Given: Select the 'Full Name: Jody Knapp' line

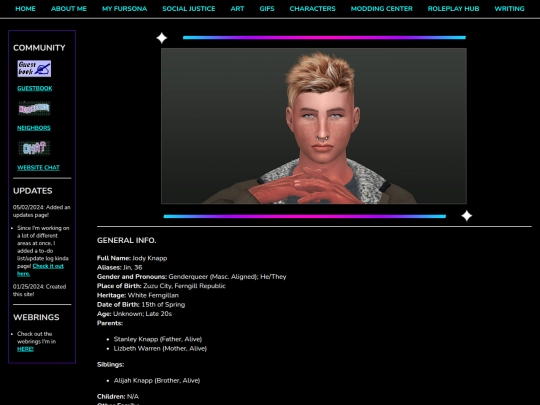Looking at the screenshot, I should pyautogui.click(x=132, y=258).
